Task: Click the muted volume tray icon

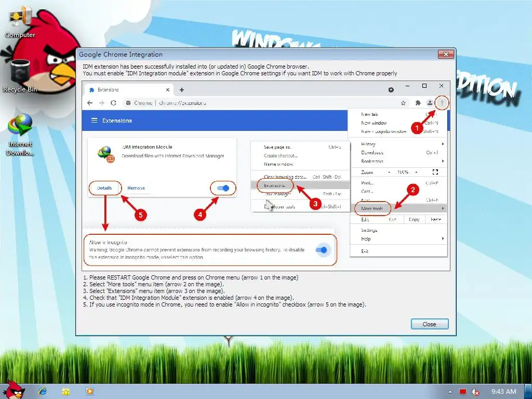Action: point(475,392)
